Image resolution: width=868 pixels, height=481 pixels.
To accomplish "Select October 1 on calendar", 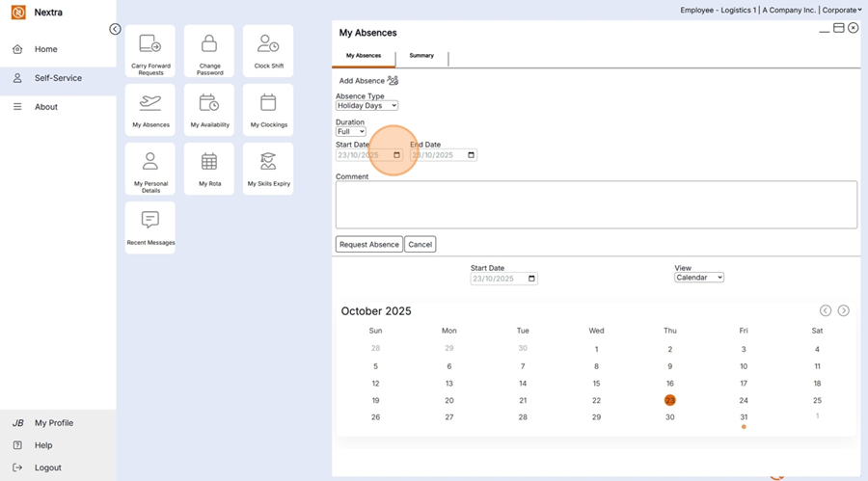I will [x=596, y=349].
